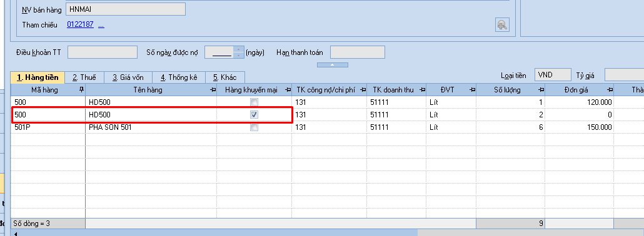This screenshot has height=236, width=644.
Task: Click pin icon in TK doanh thu header
Action: pyautogui.click(x=422, y=89)
